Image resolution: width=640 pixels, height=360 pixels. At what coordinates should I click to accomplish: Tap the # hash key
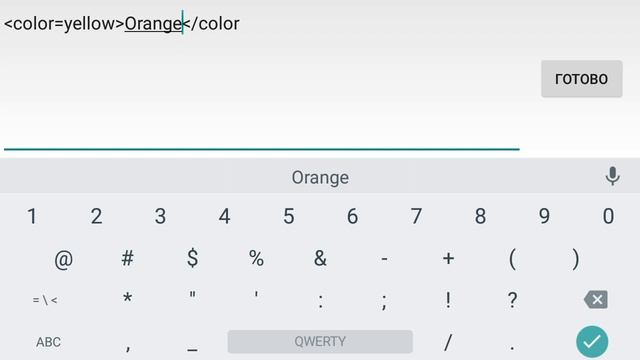127,258
